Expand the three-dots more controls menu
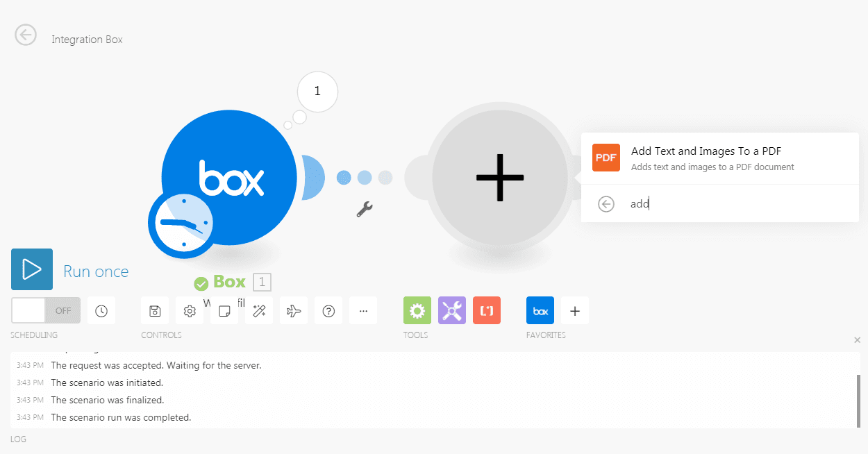 coord(363,311)
